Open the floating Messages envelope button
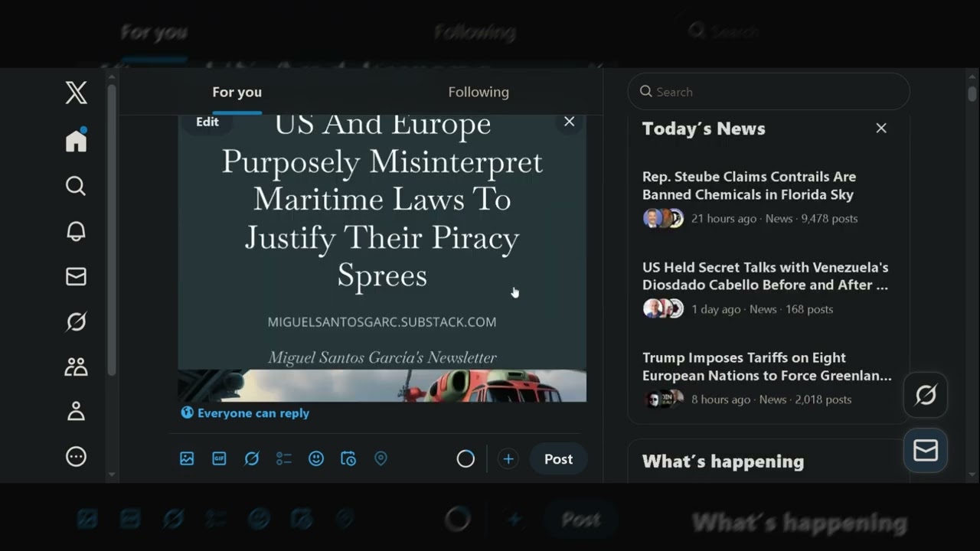The height and width of the screenshot is (551, 980). (926, 450)
